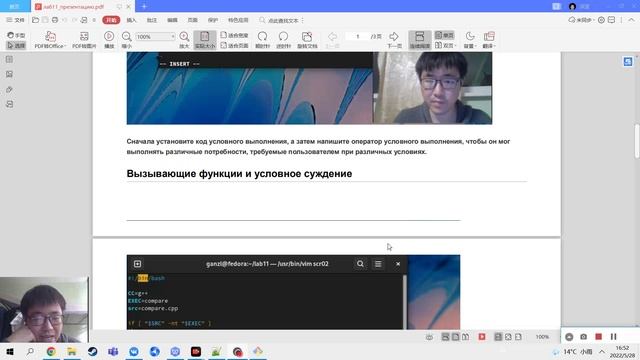This screenshot has height=360, width=640.
Task: Switch to the Annotate ribbon tab
Action: pyautogui.click(x=152, y=20)
